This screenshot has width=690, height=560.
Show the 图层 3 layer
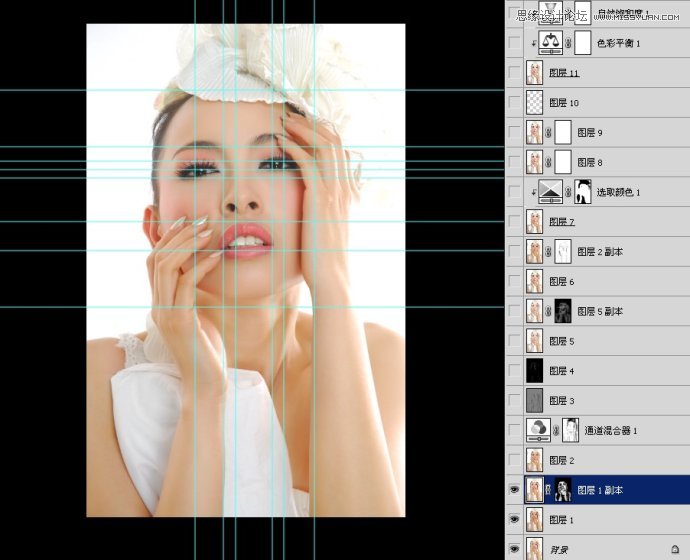[x=514, y=400]
